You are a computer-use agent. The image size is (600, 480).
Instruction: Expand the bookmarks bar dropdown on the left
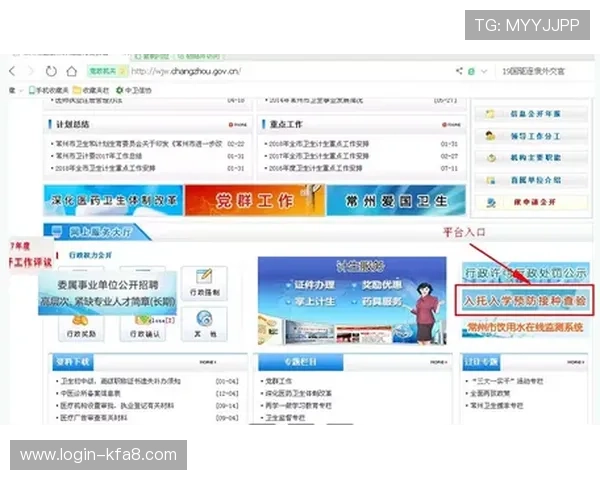click(21, 91)
